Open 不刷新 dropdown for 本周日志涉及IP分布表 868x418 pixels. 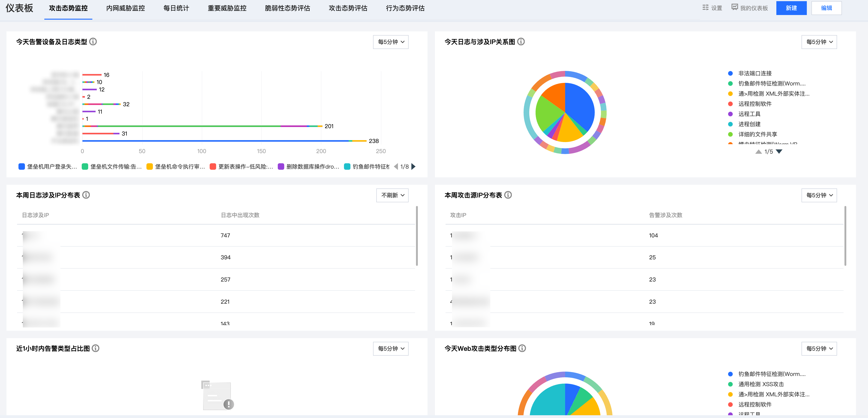click(x=392, y=195)
